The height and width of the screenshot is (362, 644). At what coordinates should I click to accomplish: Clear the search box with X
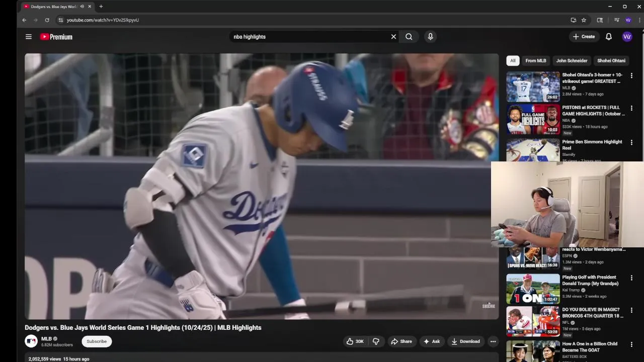pos(393,37)
